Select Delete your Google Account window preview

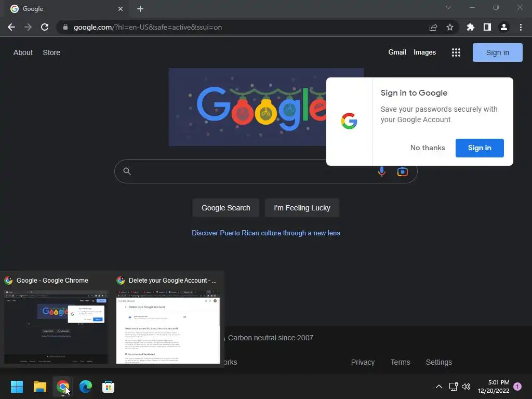click(x=168, y=320)
